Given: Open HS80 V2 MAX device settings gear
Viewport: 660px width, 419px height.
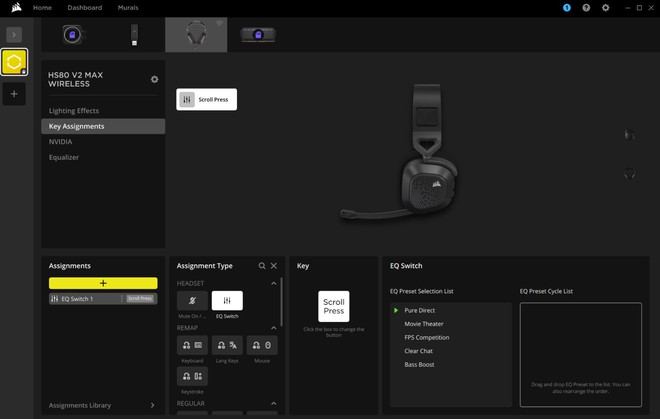Looking at the screenshot, I should 154,79.
